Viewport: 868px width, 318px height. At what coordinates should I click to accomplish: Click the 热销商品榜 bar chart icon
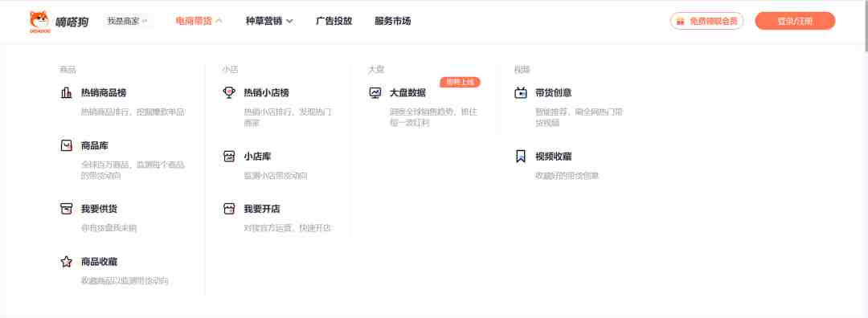coord(67,93)
